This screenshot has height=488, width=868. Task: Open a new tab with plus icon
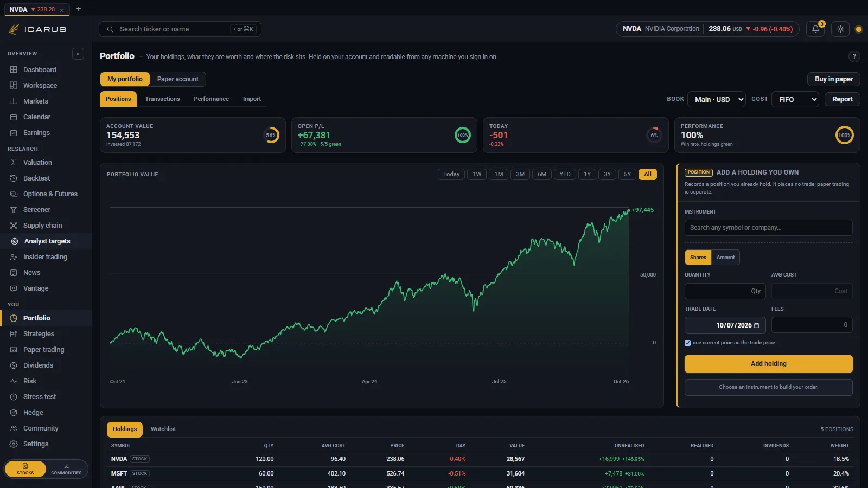[79, 9]
